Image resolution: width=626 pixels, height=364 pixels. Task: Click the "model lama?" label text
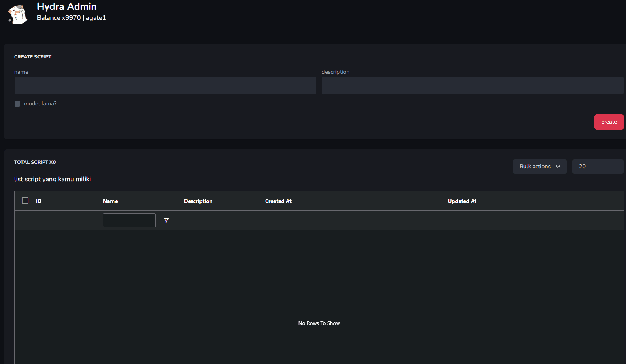tap(40, 104)
